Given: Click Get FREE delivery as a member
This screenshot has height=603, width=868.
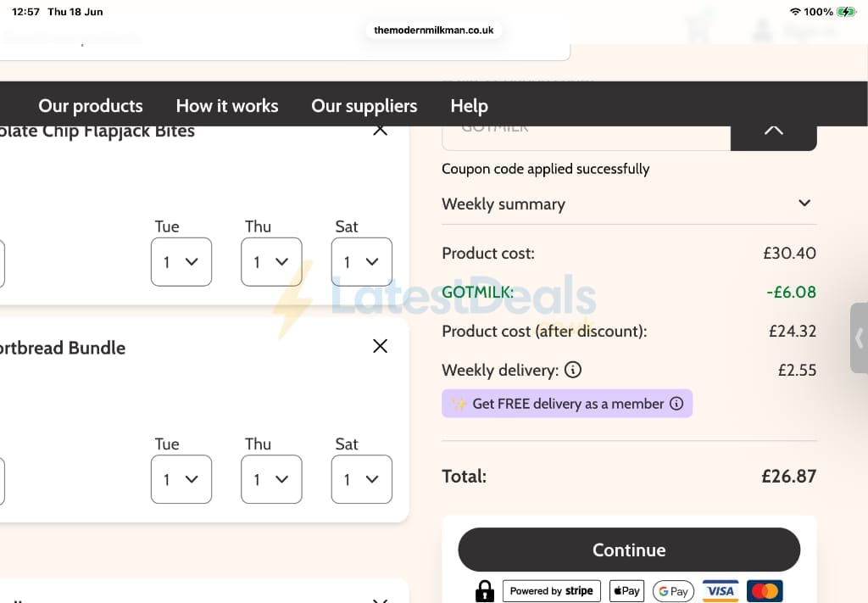Looking at the screenshot, I should click(x=567, y=404).
